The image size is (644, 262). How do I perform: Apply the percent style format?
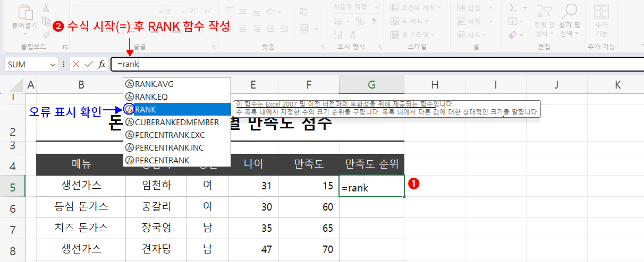coord(360,21)
